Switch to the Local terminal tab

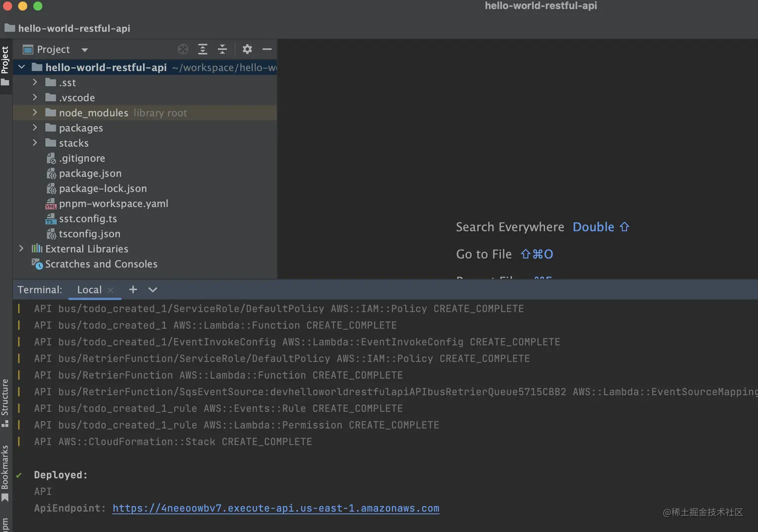coord(88,290)
